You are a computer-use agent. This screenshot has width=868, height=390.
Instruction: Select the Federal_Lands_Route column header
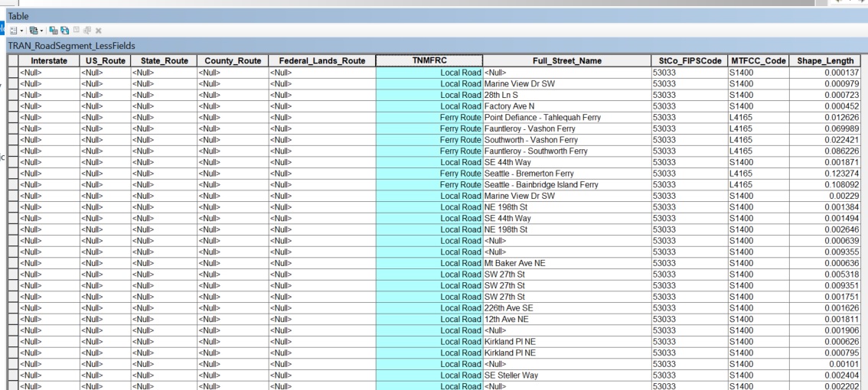click(x=321, y=61)
